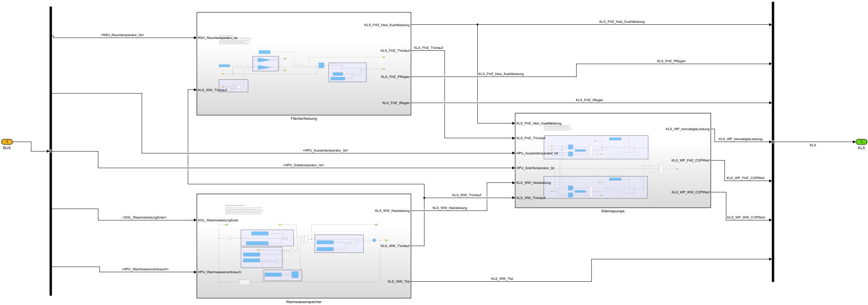Click the KLS_FHZ_IRegler signal line label
The image size is (868, 305).
click(x=589, y=100)
